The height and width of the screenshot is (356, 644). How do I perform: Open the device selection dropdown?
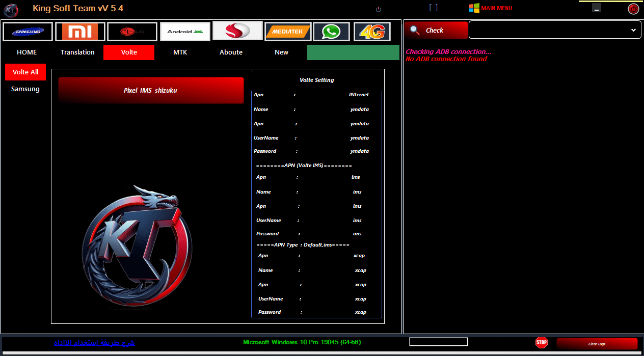click(553, 29)
